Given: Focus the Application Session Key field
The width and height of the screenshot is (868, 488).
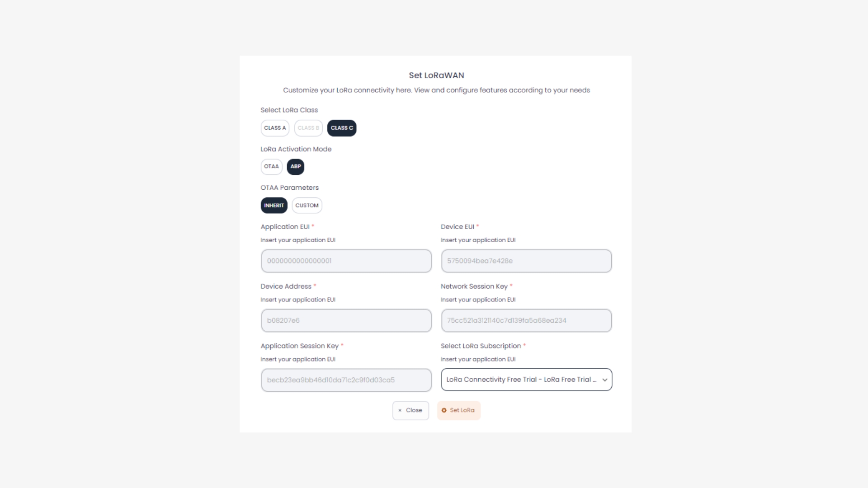Looking at the screenshot, I should (346, 380).
